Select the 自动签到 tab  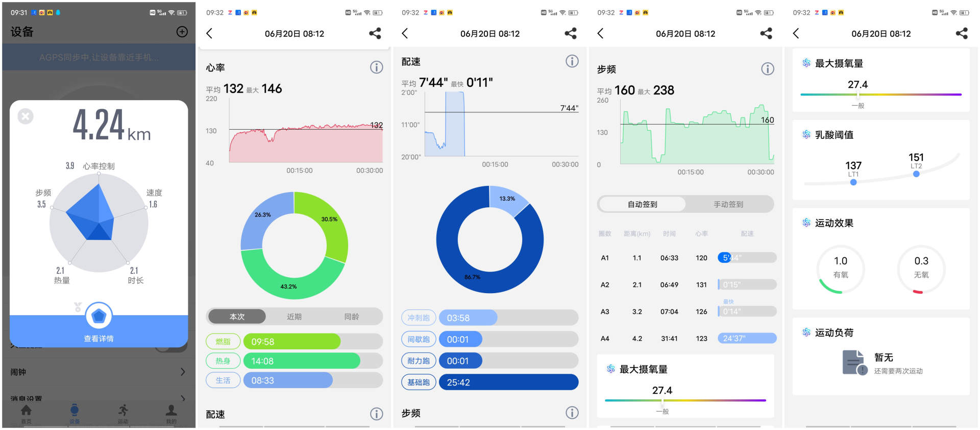643,204
